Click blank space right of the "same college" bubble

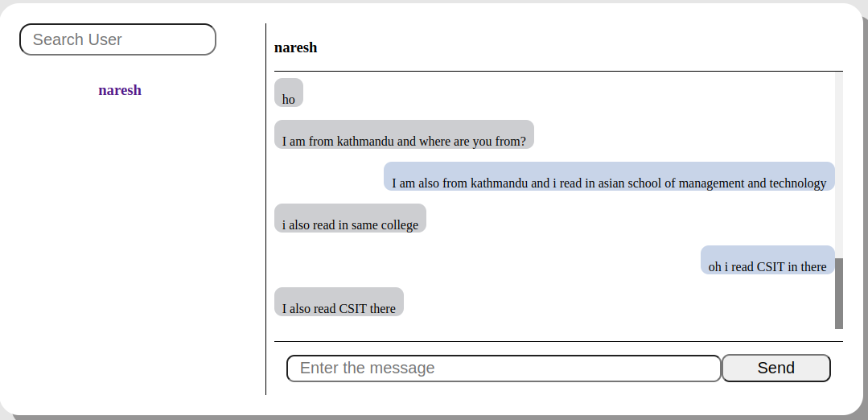click(x=627, y=219)
